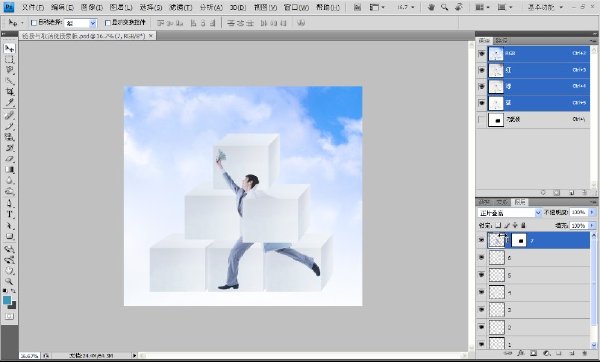Hide layer 6 with its eye icon
The height and width of the screenshot is (362, 600).
481,258
